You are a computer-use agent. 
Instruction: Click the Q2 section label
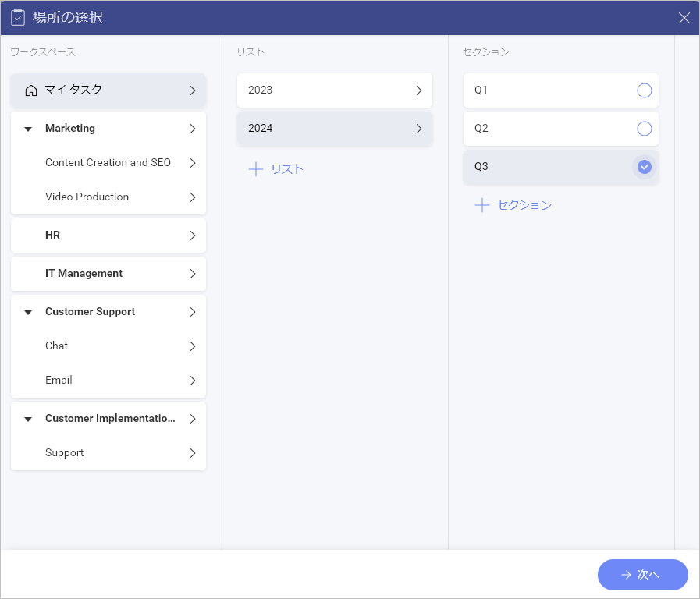tap(481, 129)
